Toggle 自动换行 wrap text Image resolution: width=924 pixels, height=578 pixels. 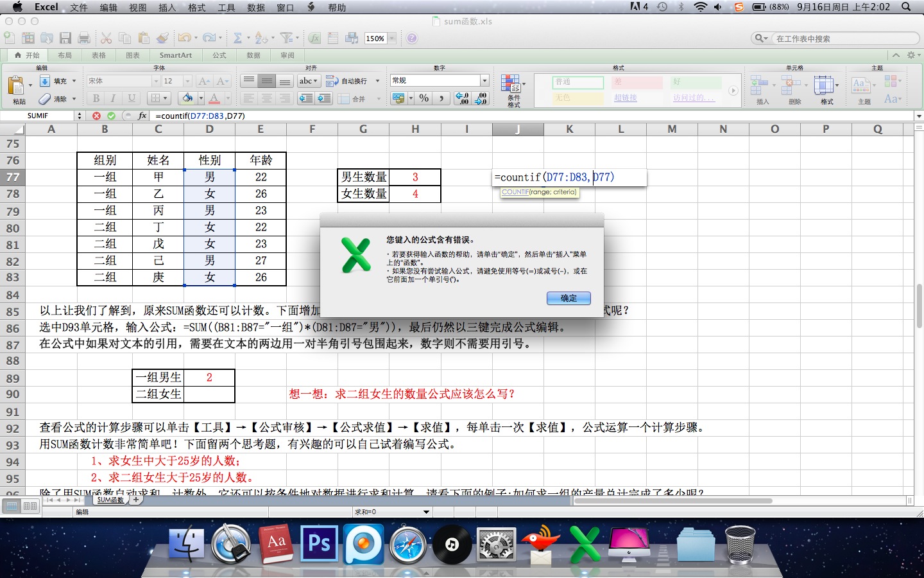click(347, 81)
